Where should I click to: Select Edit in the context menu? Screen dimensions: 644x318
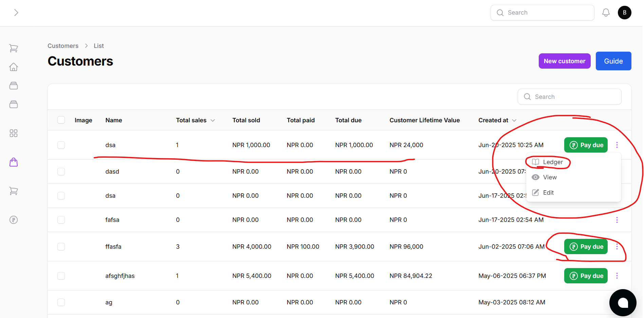[x=548, y=193]
